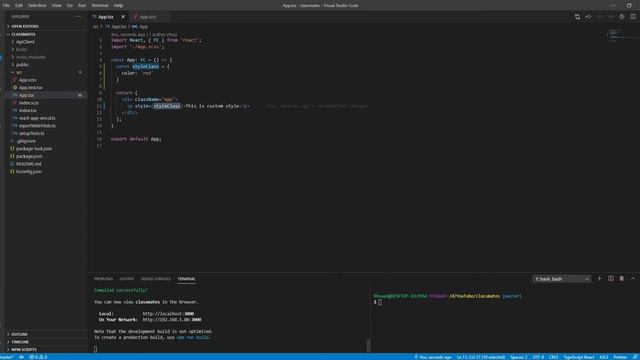
Task: Click the terminal panel scrollbar
Action: [368, 345]
